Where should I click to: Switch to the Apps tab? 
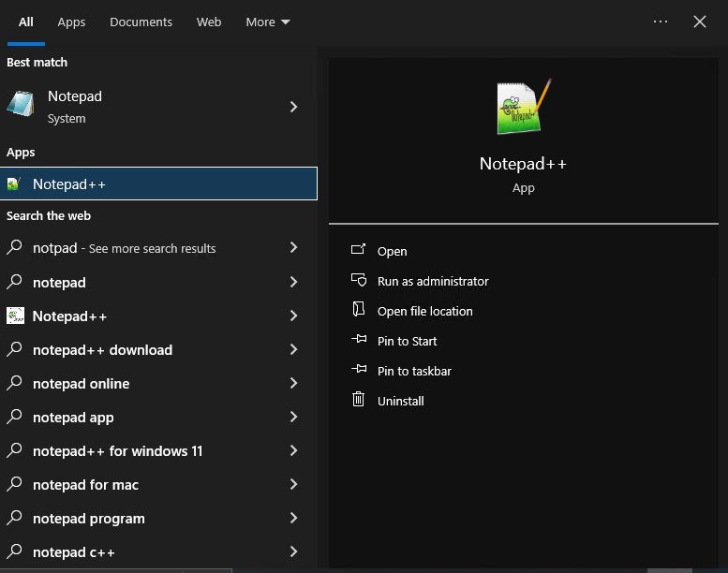[71, 22]
